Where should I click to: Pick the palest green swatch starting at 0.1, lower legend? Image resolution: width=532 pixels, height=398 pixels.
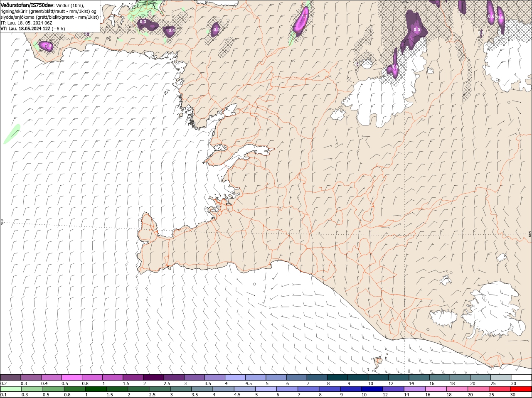[11, 389]
